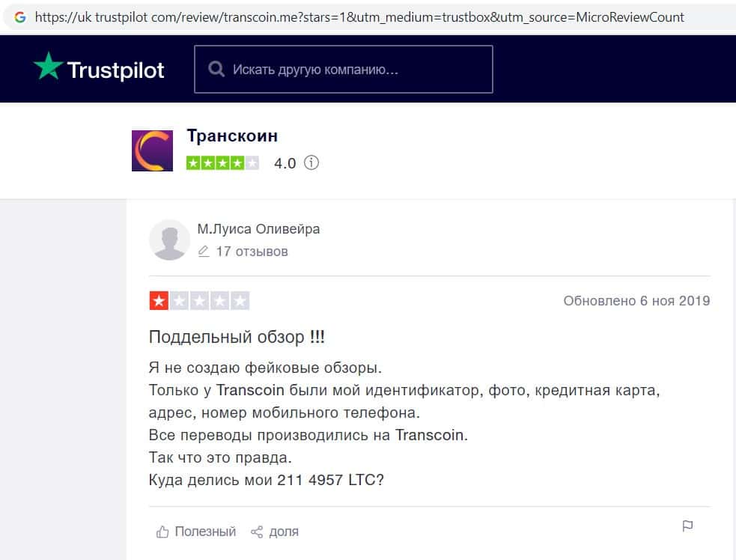Viewport: 736px width, 560px height.
Task: Click the Trustpilot URL in address bar
Action: tap(359, 17)
